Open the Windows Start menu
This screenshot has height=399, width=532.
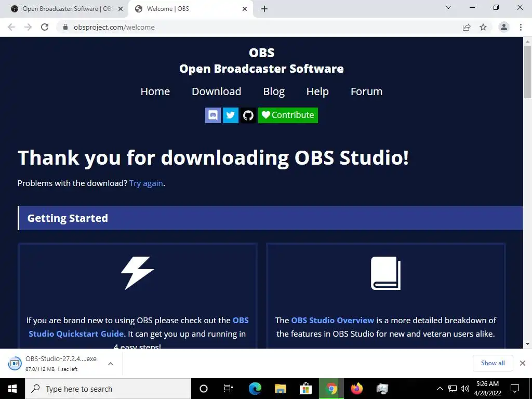point(12,389)
